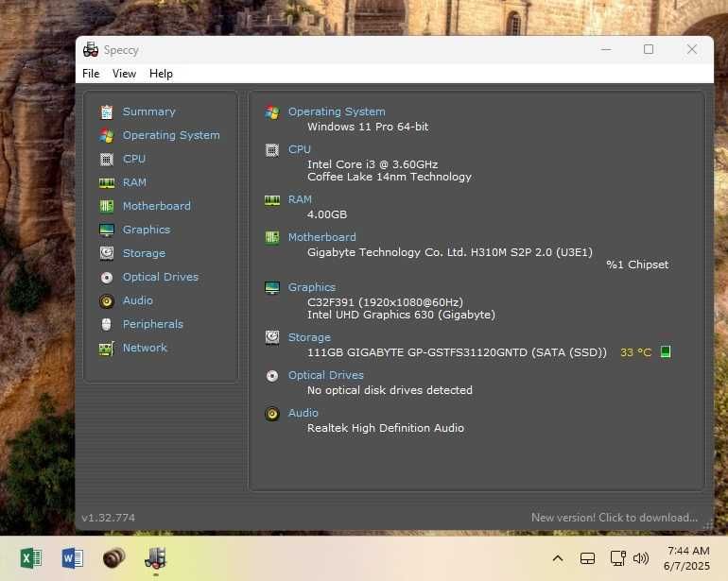Click the v1.32.774 version text
Viewport: 728px width, 581px height.
pyautogui.click(x=108, y=518)
